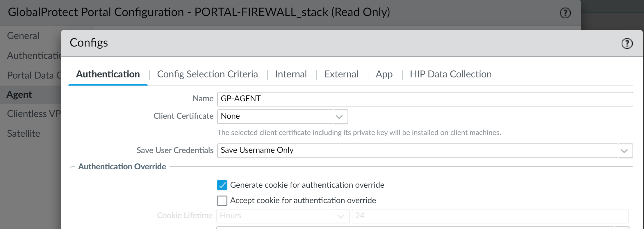Switch to Config Selection Criteria tab

(207, 74)
